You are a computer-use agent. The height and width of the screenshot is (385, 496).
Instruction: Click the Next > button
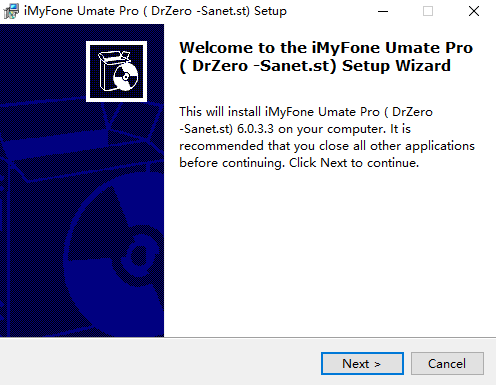click(362, 363)
